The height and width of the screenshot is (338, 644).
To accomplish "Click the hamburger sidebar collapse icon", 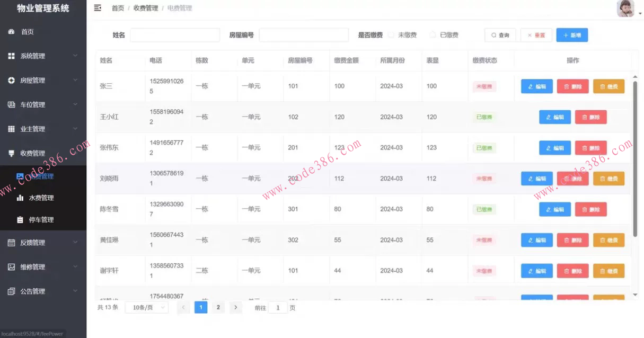I will tap(98, 8).
